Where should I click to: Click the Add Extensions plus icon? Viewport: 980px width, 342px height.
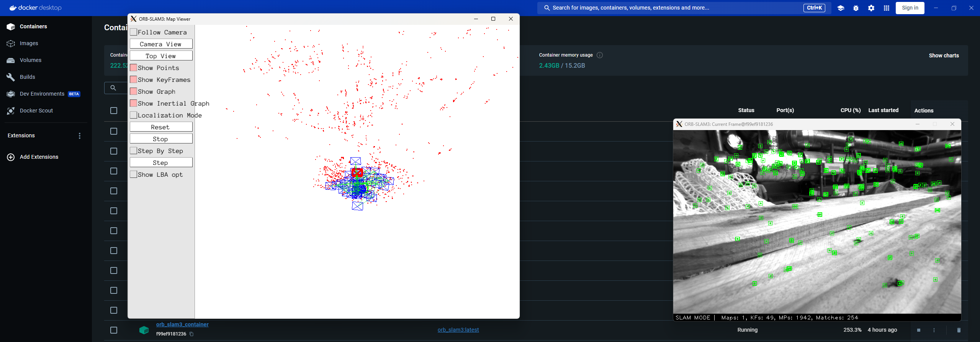pyautogui.click(x=11, y=157)
